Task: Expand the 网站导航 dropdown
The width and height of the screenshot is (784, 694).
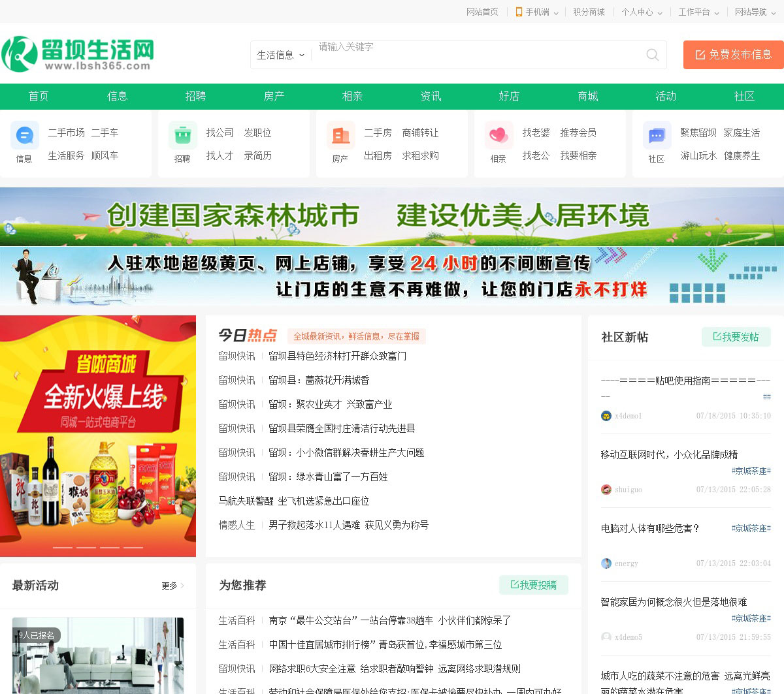Action: pos(755,12)
